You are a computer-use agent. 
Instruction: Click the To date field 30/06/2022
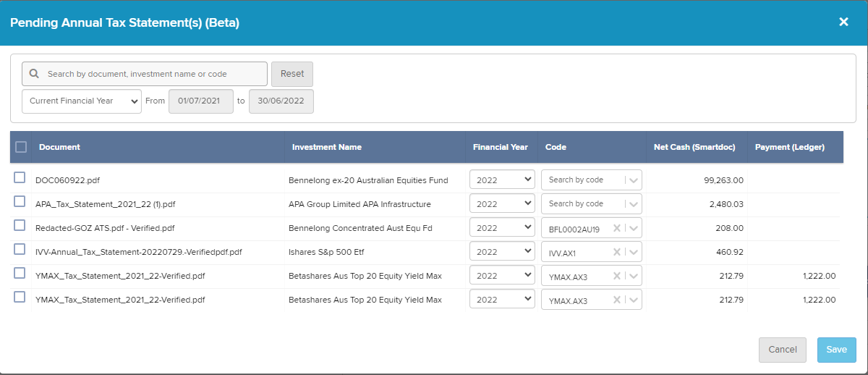click(x=281, y=101)
